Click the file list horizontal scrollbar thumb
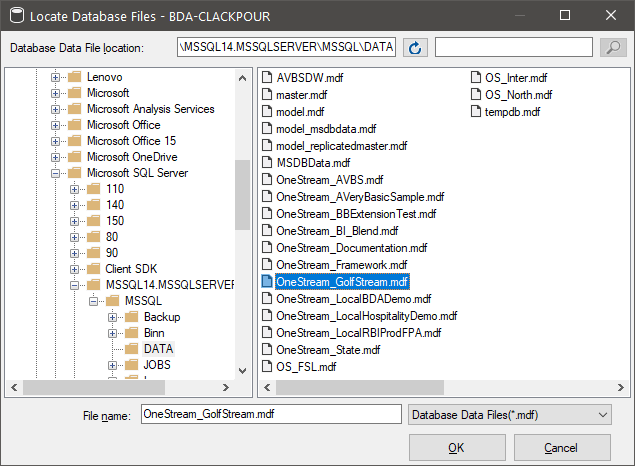This screenshot has height=466, width=635. pos(360,387)
